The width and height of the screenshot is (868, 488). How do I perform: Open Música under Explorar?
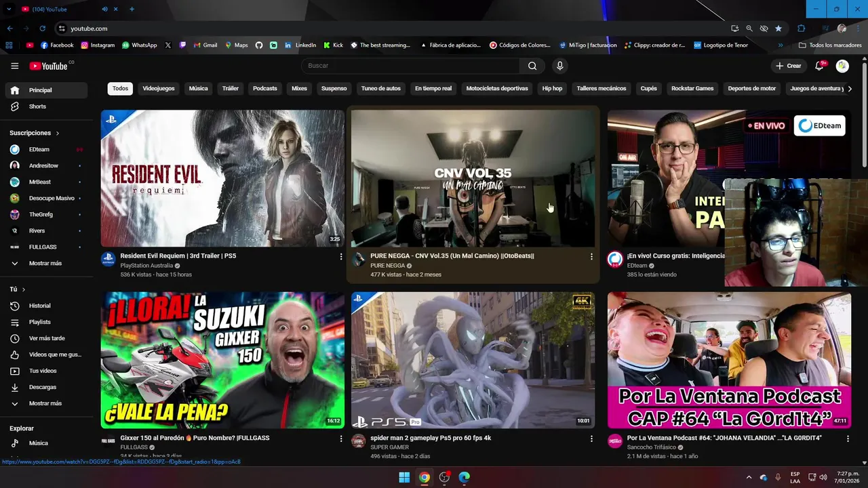coord(46,443)
